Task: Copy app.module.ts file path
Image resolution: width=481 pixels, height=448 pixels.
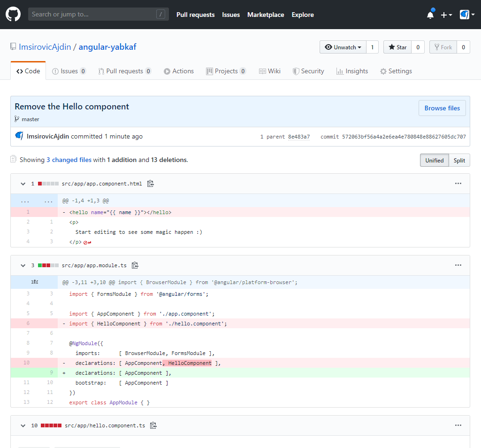Action: 135,265
